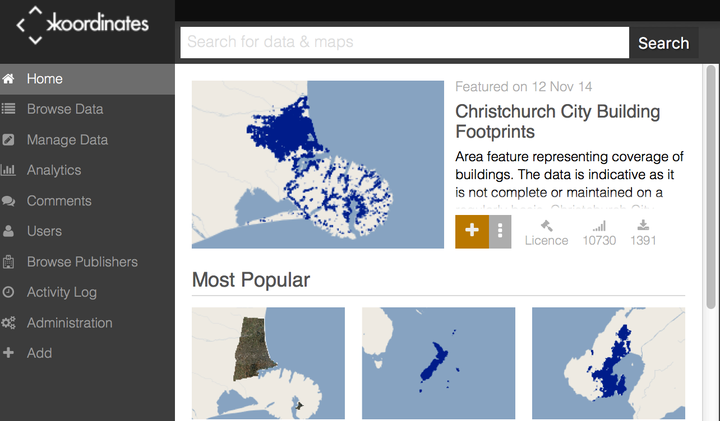Click the Manage Data edit icon

coord(8,140)
